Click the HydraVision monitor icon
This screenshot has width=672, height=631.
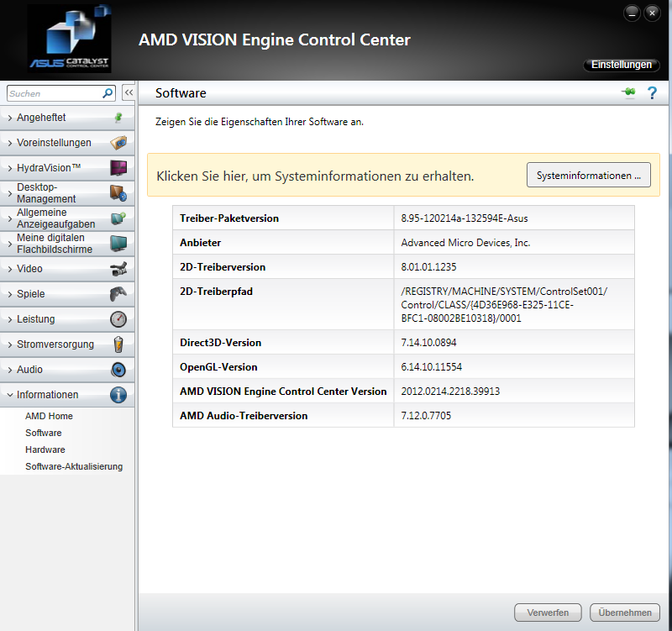118,167
